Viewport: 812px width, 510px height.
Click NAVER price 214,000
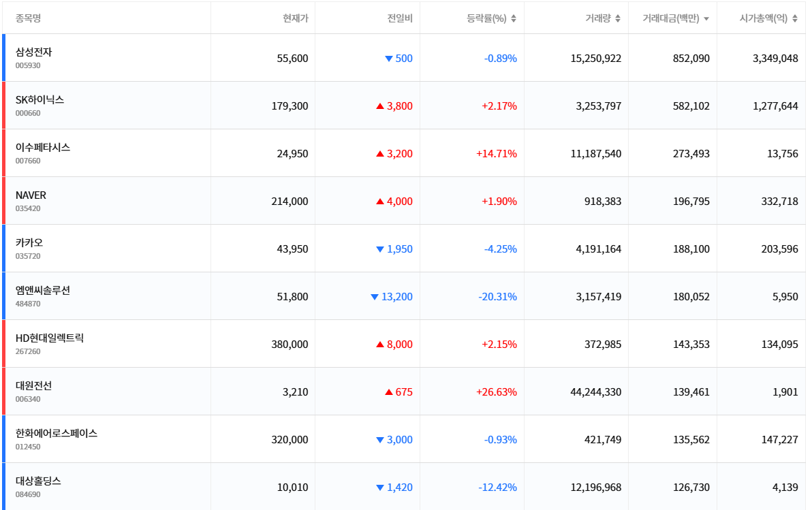click(x=290, y=202)
